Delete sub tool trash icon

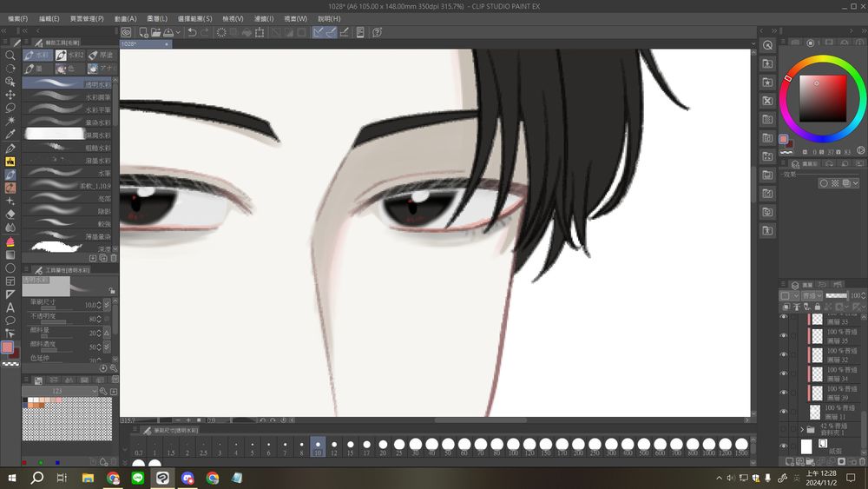tap(114, 258)
